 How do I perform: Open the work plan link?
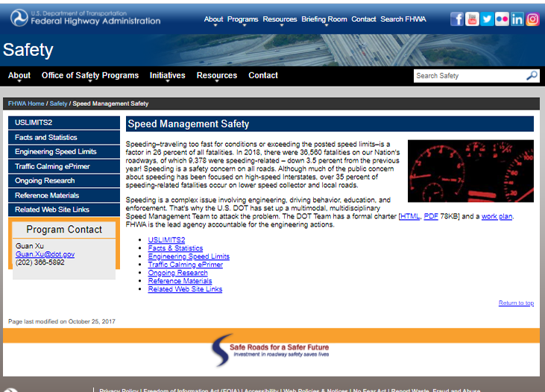point(497,216)
